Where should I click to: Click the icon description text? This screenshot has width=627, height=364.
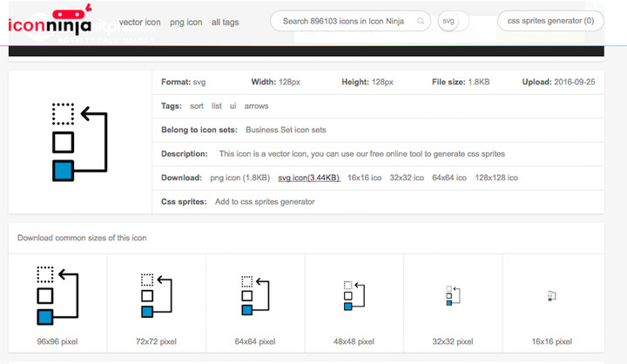point(362,154)
